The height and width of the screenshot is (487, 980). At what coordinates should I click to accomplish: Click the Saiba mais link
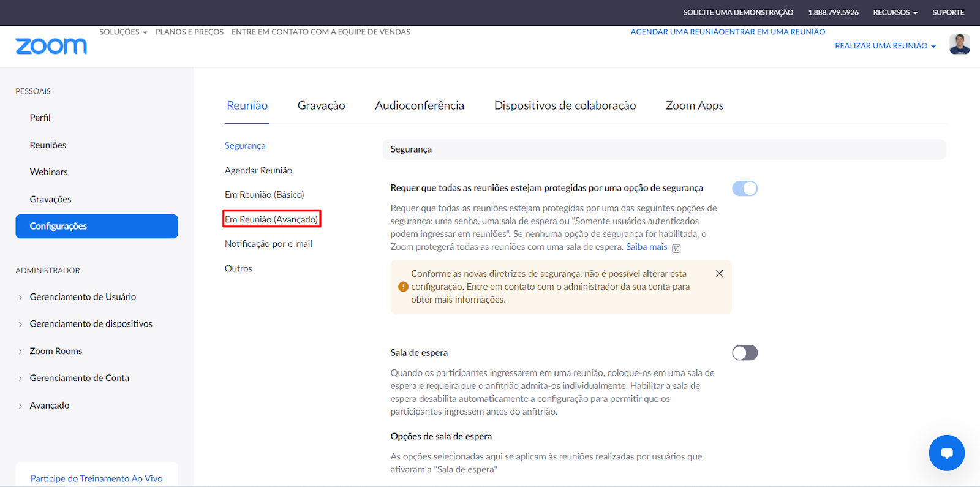tap(646, 247)
